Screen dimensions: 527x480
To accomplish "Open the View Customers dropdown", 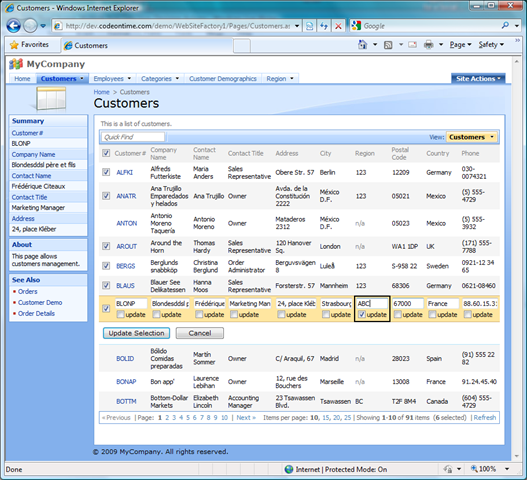I will point(472,137).
